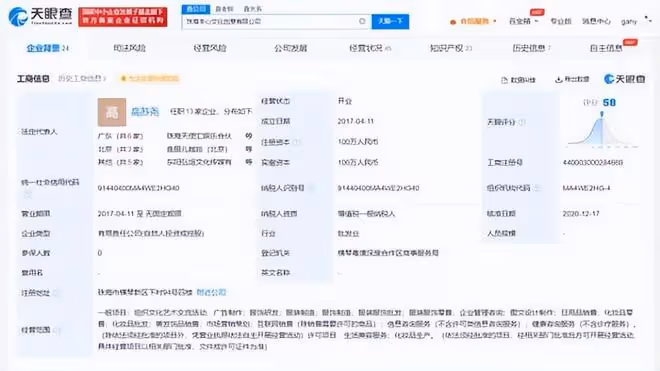Open info icon beside 经营范围
660x371 pixels.
click(56, 330)
